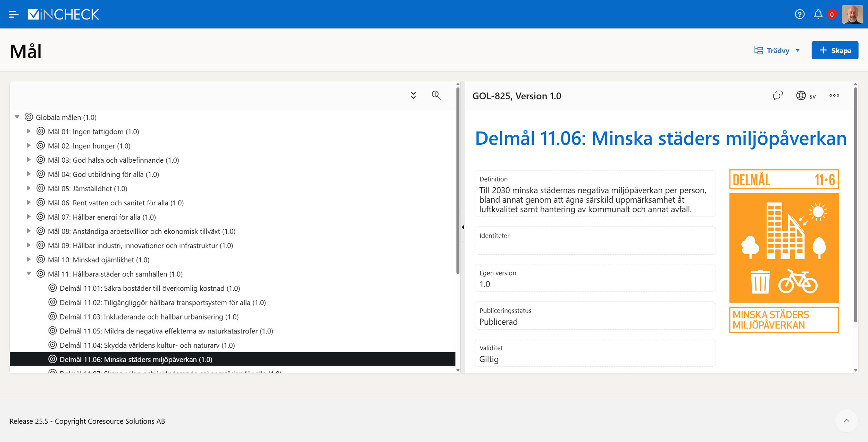The width and height of the screenshot is (868, 442).
Task: Click the Delmål 11.6 goal image
Action: click(x=784, y=250)
